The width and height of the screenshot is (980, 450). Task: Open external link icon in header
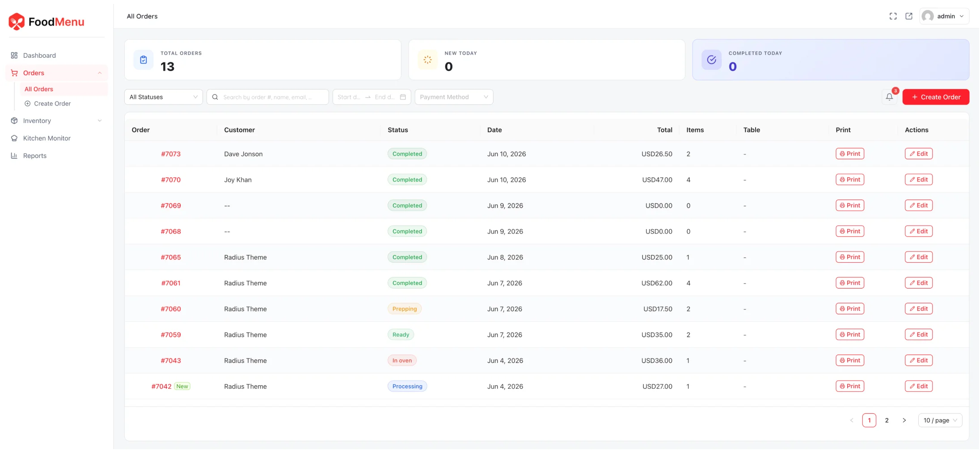point(909,16)
